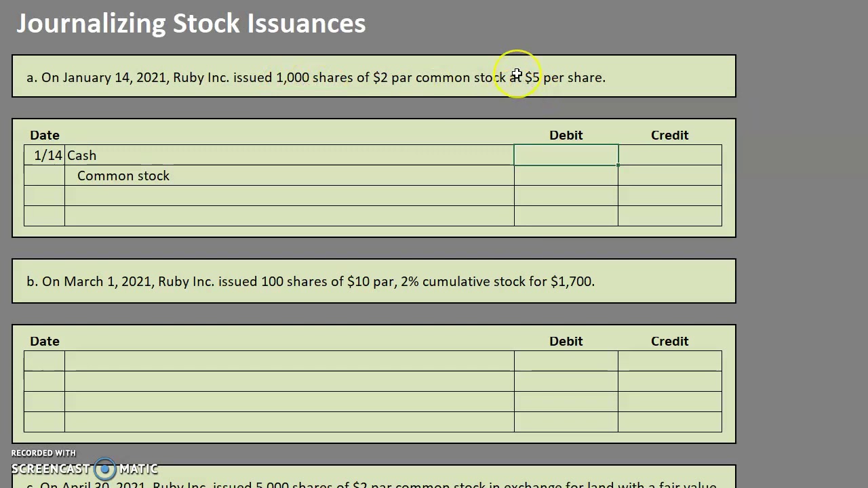Click the 'Cash' account cell
This screenshot has height=488, width=868.
coord(290,155)
